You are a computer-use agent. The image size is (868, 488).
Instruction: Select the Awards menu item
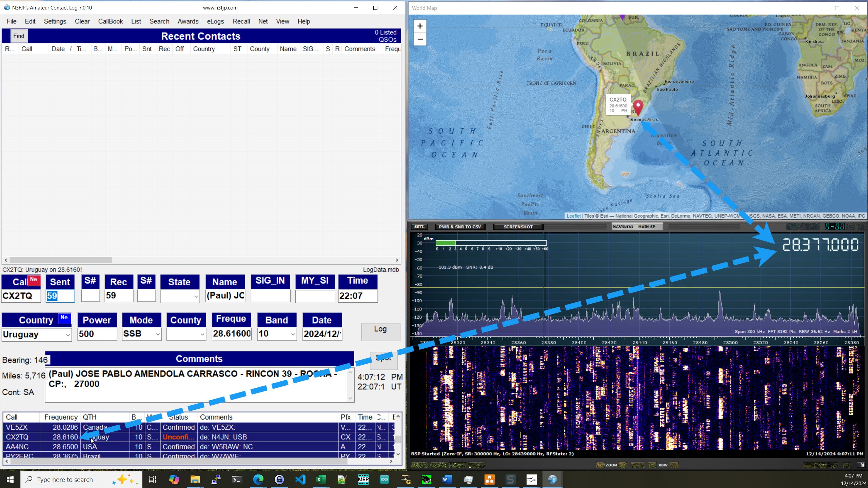point(187,21)
